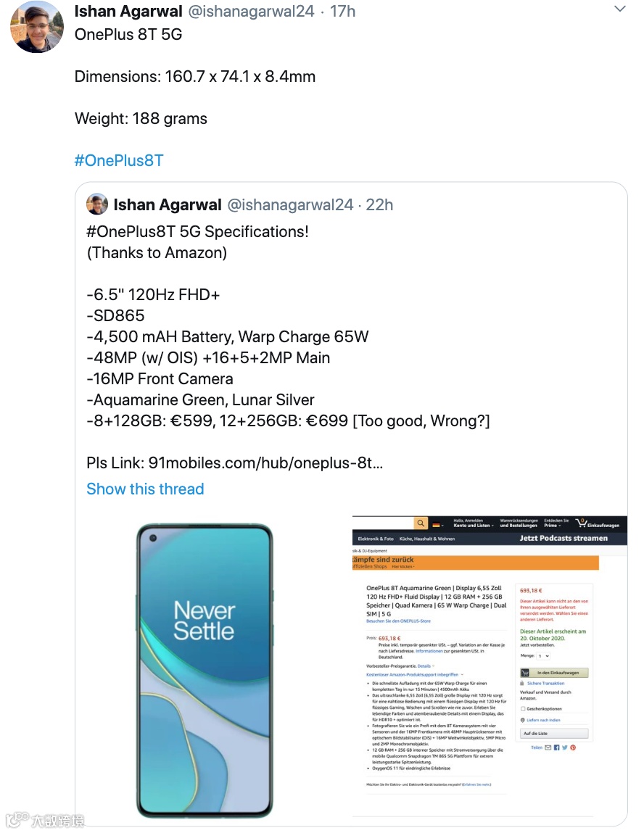Click the Amazon search magnifier icon
The height and width of the screenshot is (833, 644).
(x=421, y=523)
